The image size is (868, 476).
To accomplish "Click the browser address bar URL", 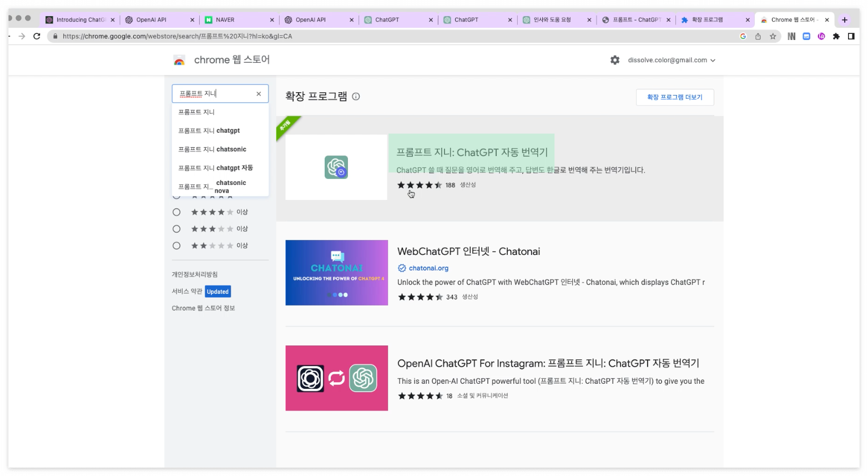I will pyautogui.click(x=177, y=36).
